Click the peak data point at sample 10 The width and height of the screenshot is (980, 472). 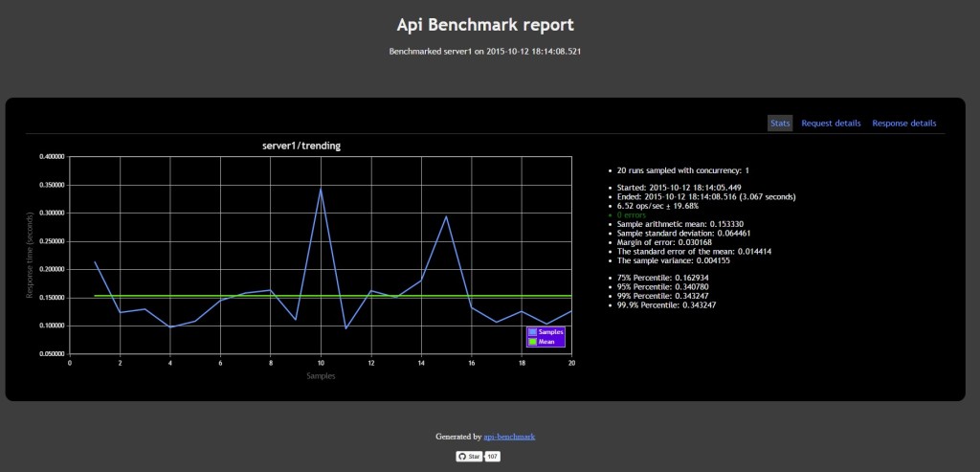click(x=321, y=189)
